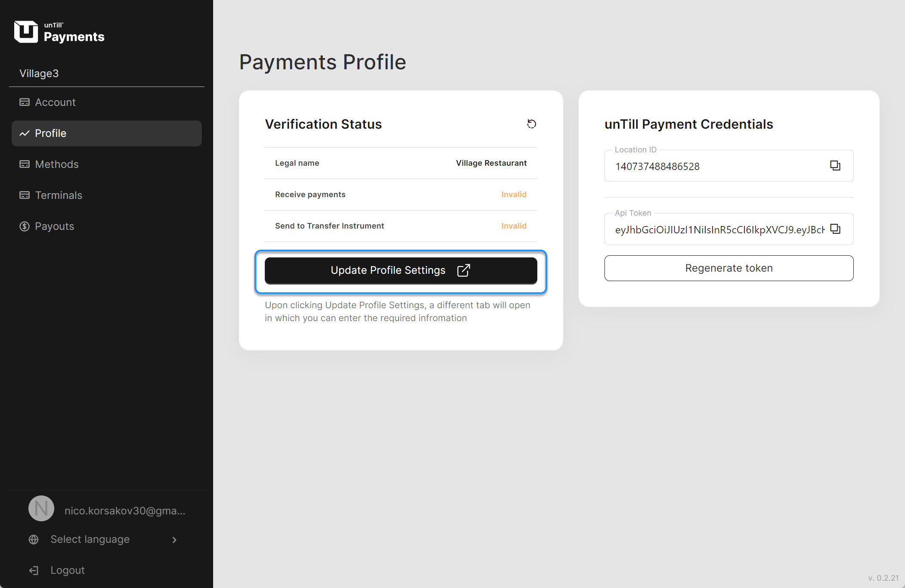Copy the Api Token value
This screenshot has height=588, width=905.
click(x=835, y=229)
